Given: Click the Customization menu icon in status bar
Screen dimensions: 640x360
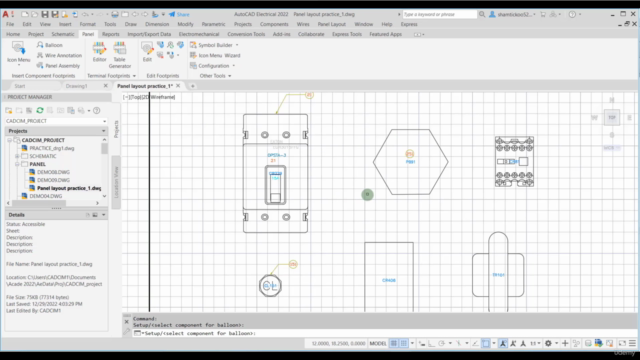Looking at the screenshot, I should click(x=632, y=343).
